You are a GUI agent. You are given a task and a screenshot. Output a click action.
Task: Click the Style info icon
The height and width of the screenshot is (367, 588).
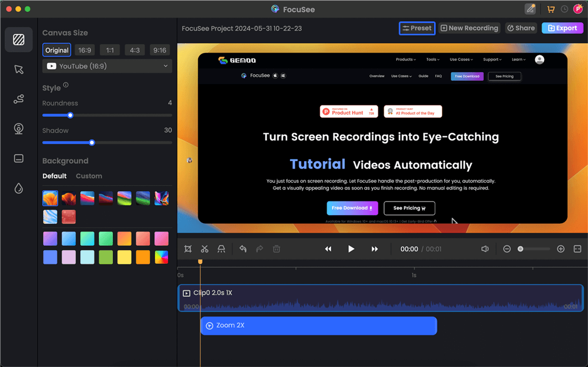coord(66,85)
